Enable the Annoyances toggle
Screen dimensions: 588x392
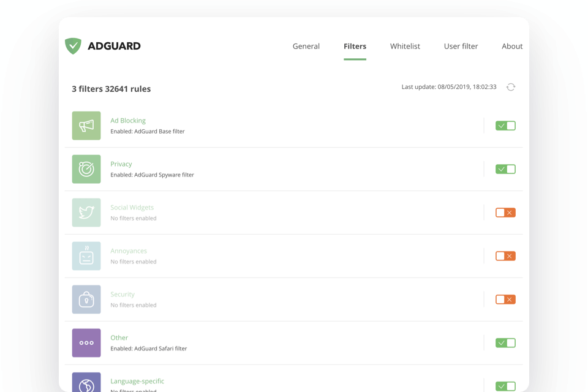(x=505, y=256)
